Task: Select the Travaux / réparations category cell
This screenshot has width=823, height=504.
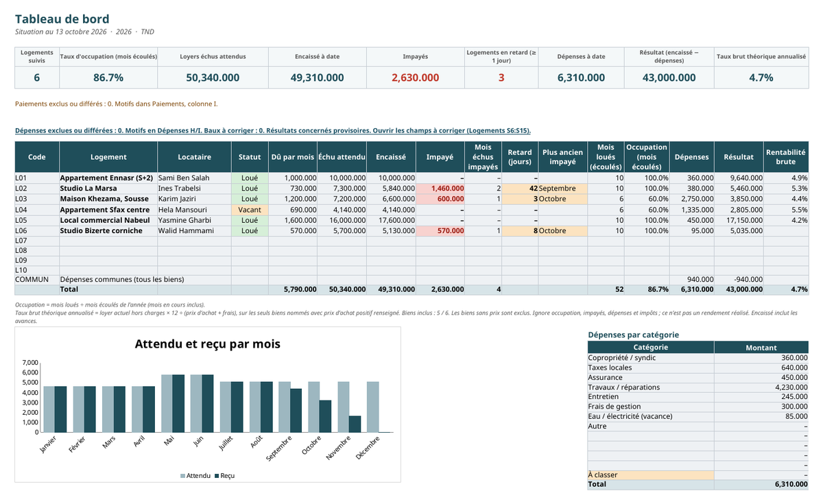Action: tap(650, 387)
